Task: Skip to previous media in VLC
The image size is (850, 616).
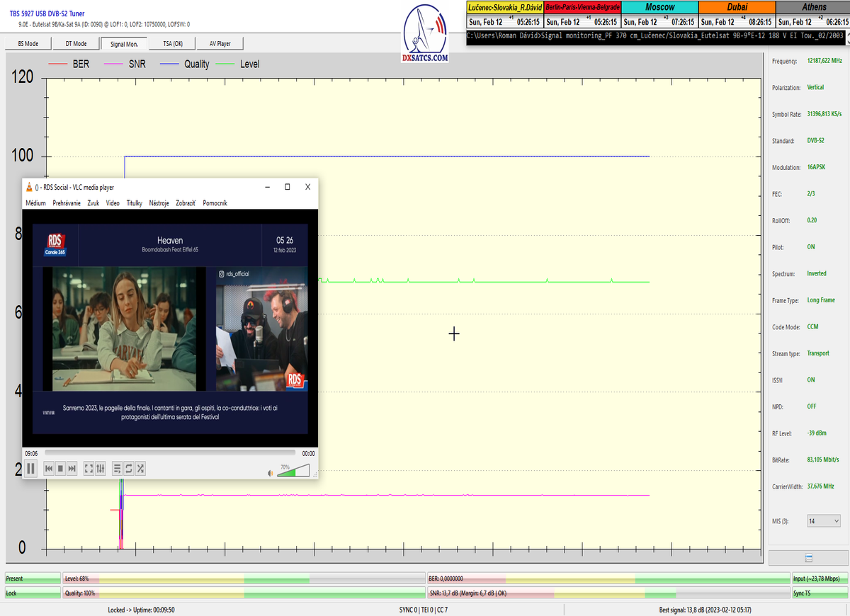Action: pyautogui.click(x=49, y=468)
